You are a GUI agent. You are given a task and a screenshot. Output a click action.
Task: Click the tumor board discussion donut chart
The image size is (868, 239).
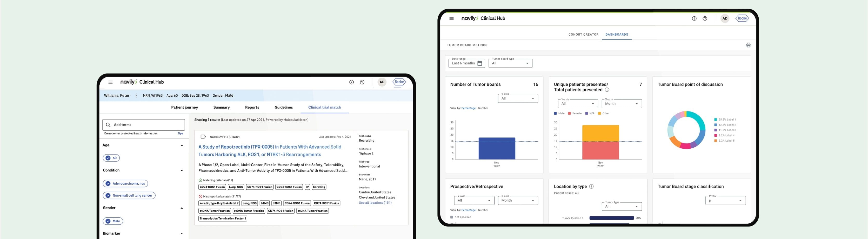(686, 130)
